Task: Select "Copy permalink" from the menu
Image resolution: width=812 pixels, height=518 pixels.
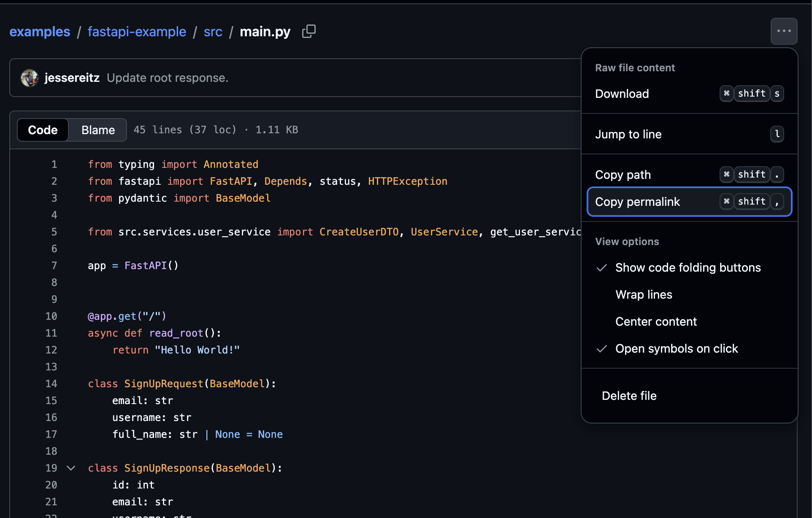Action: (637, 202)
